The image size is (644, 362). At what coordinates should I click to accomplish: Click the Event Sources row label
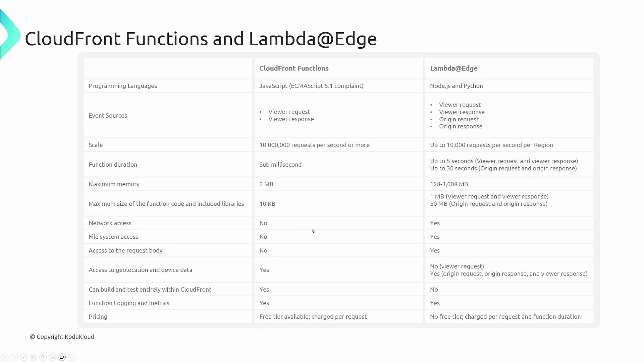(108, 116)
